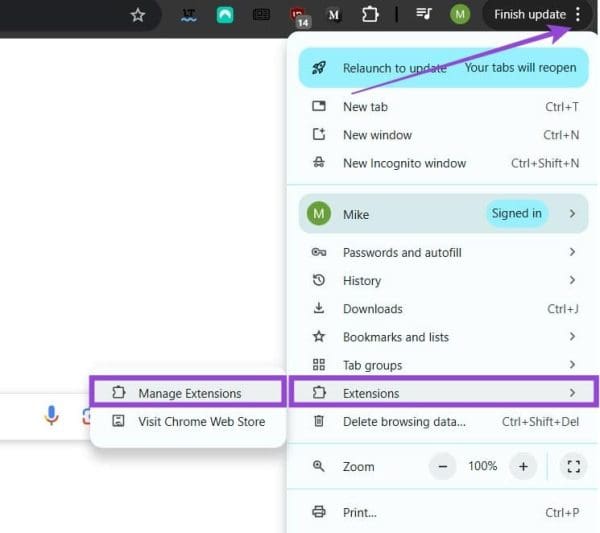Enter fullscreen mode using the zoom row icon
The width and height of the screenshot is (600, 533).
pyautogui.click(x=573, y=466)
